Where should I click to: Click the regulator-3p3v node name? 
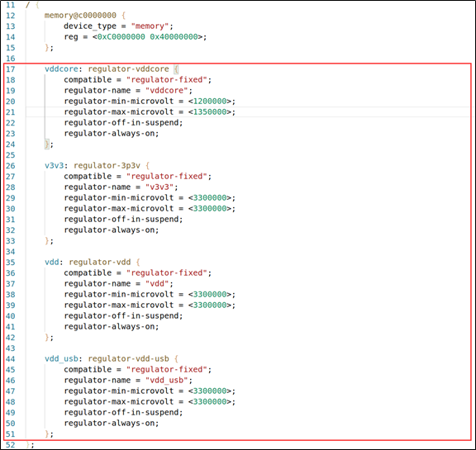(x=107, y=166)
